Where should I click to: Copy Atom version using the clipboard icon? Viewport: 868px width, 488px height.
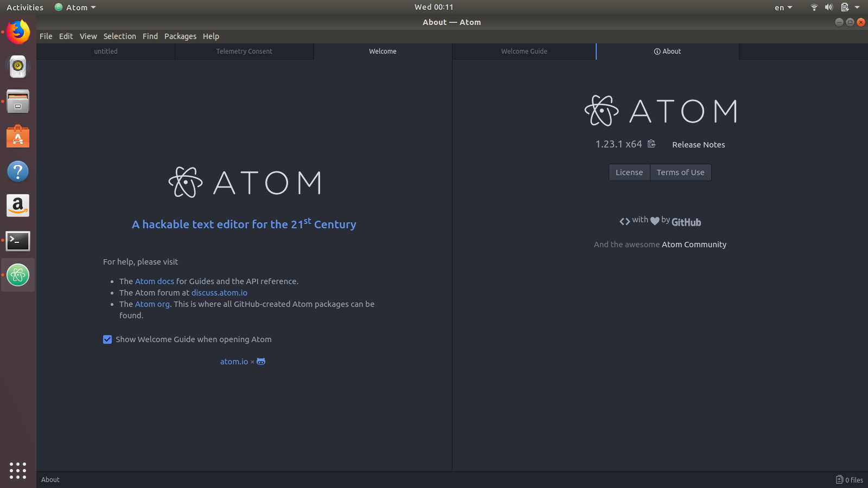(x=651, y=144)
